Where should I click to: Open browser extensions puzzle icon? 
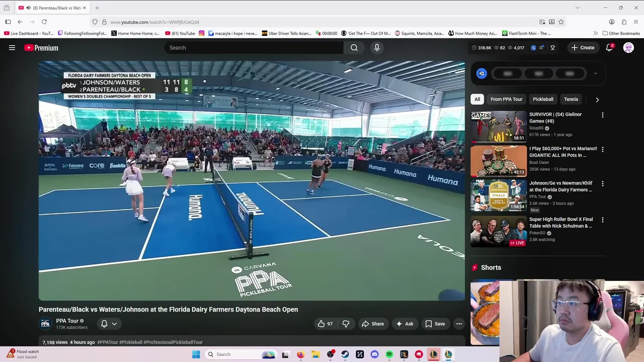click(x=624, y=22)
